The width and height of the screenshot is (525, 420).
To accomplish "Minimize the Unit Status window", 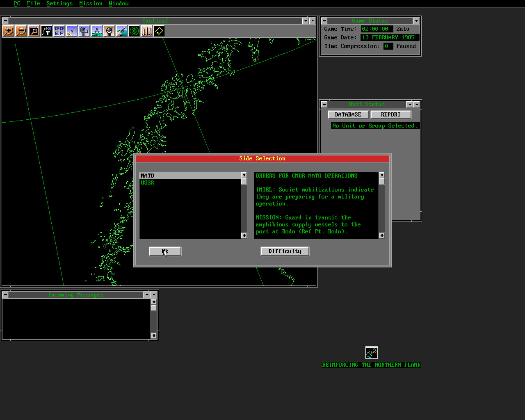I will (x=409, y=104).
